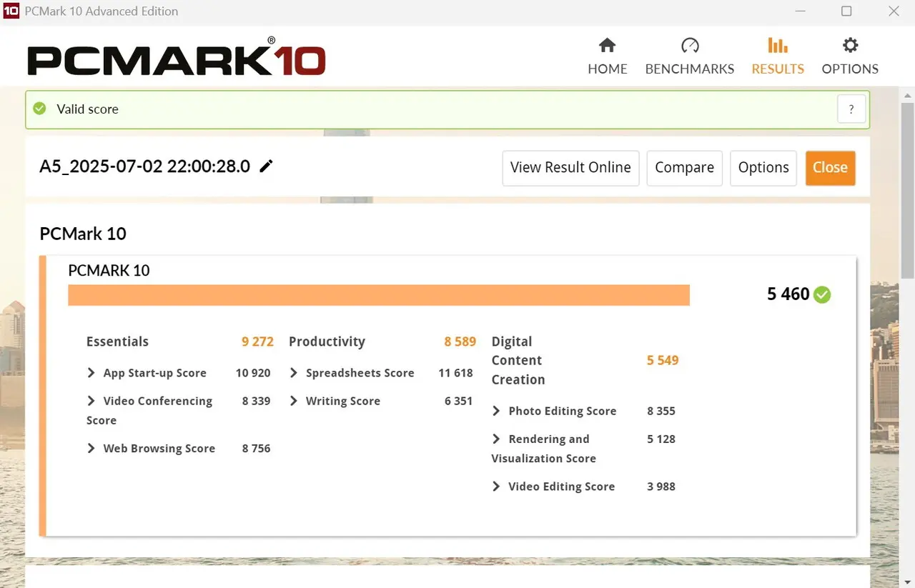Expand App Start-up Score details

91,373
